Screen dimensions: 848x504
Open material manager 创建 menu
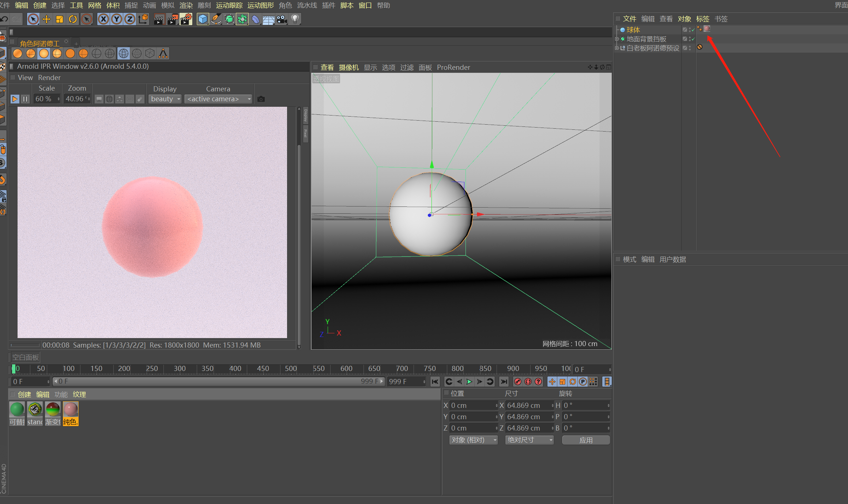pos(25,395)
